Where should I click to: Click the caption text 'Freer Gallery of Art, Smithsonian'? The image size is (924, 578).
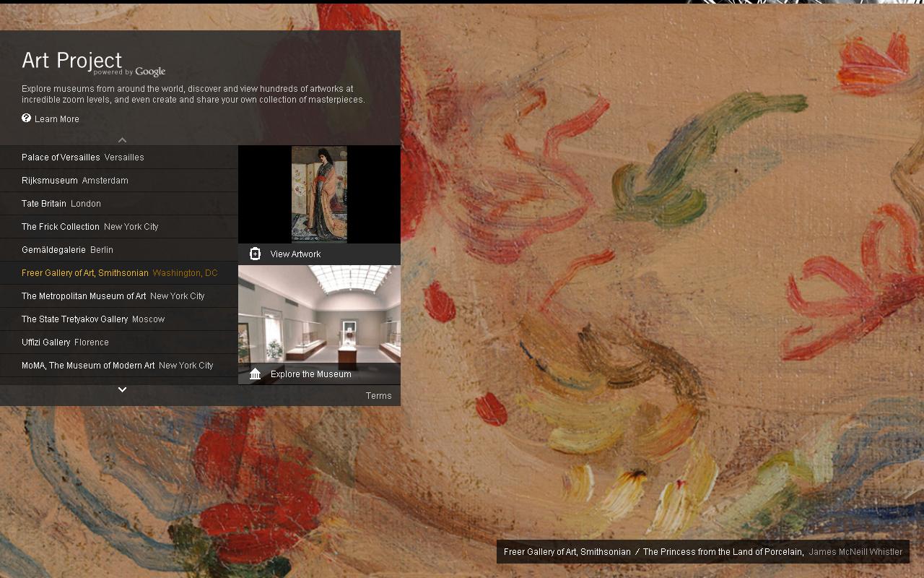pos(567,552)
